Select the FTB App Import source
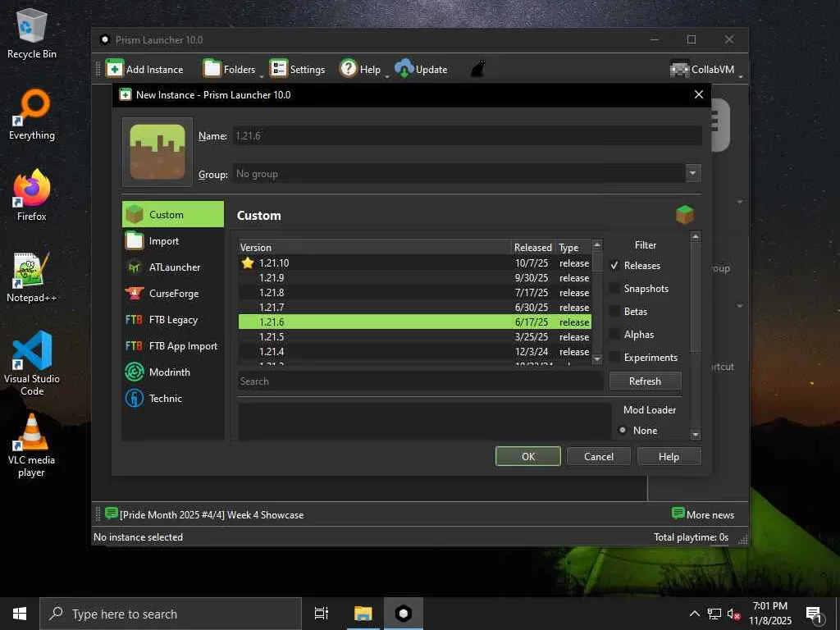The height and width of the screenshot is (630, 840). 172,345
